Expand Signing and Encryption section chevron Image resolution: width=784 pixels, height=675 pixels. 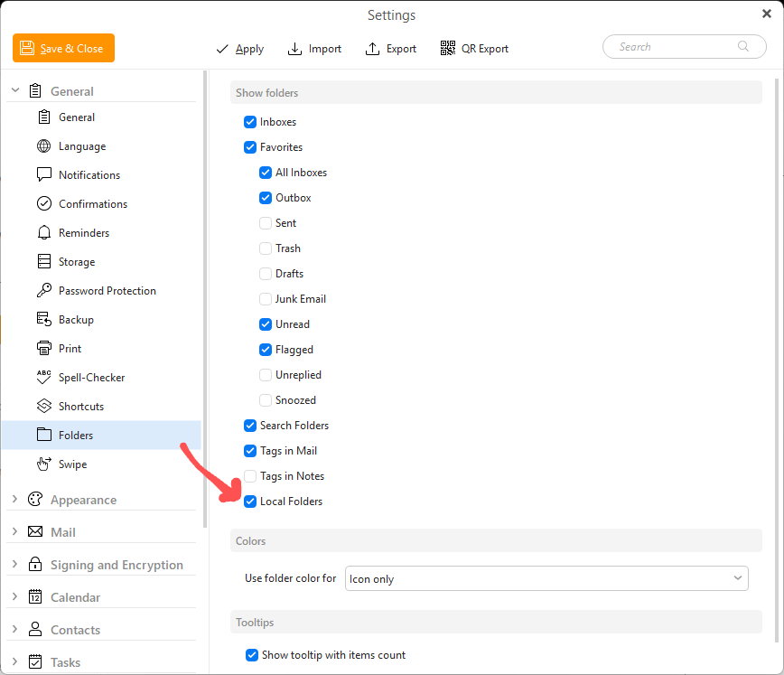(15, 564)
